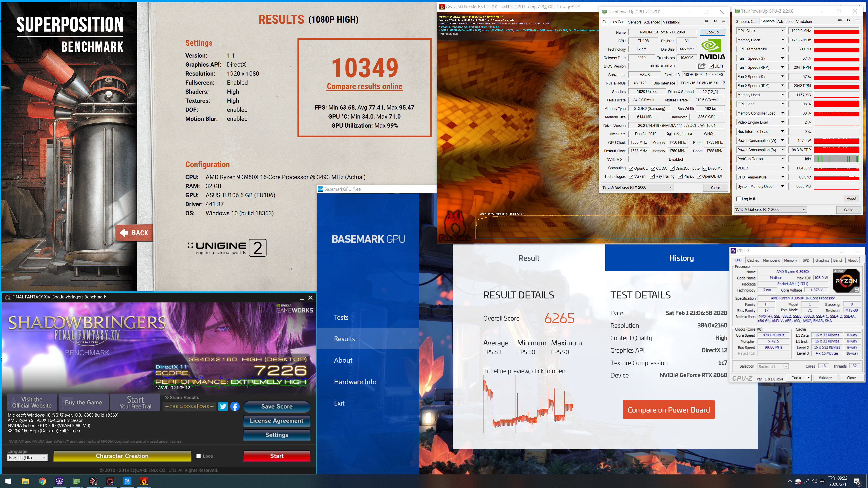The height and width of the screenshot is (488, 868).
Task: Click the screenshot camera icon in GPU-Z Graphics Card window
Action: (707, 21)
